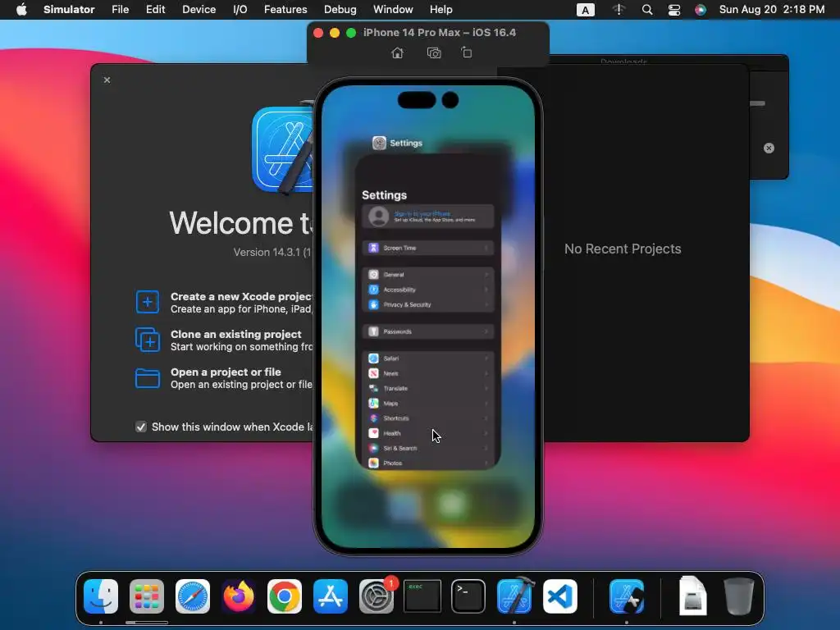Click the Downloads window round X button
Viewport: 840px width, 630px height.
(x=769, y=148)
